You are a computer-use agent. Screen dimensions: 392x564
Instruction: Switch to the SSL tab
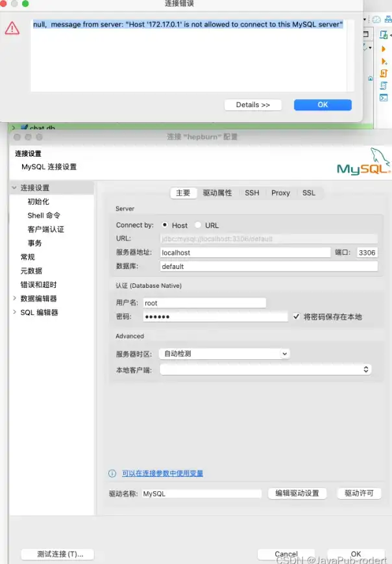309,193
